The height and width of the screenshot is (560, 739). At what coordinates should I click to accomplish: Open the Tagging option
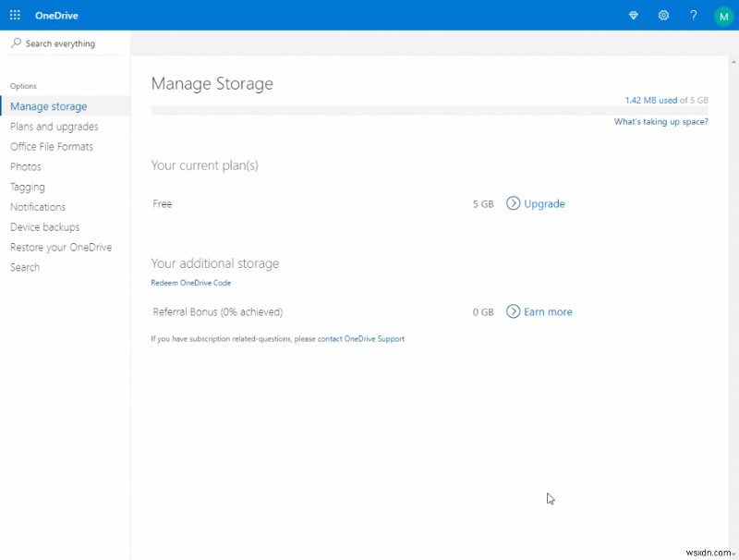coord(28,188)
